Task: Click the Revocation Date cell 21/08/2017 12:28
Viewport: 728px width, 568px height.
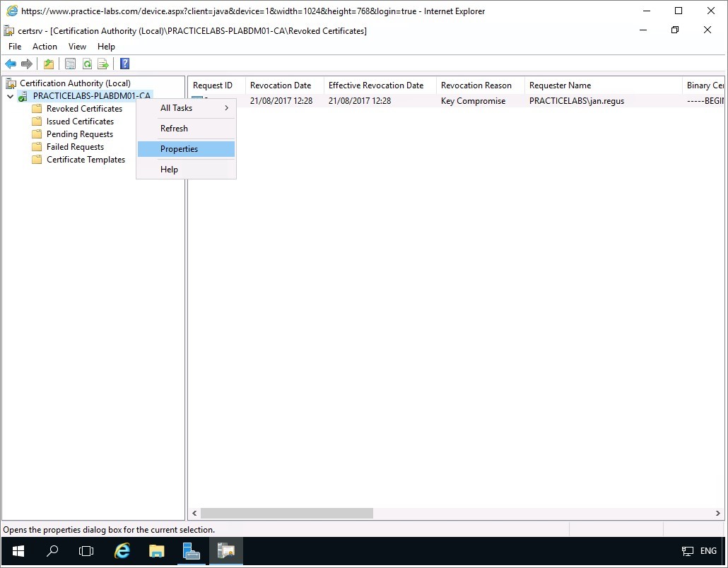Action: click(281, 101)
